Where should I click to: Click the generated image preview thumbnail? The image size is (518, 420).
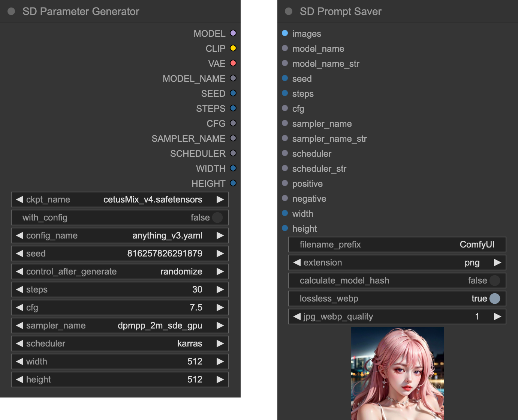tap(397, 373)
